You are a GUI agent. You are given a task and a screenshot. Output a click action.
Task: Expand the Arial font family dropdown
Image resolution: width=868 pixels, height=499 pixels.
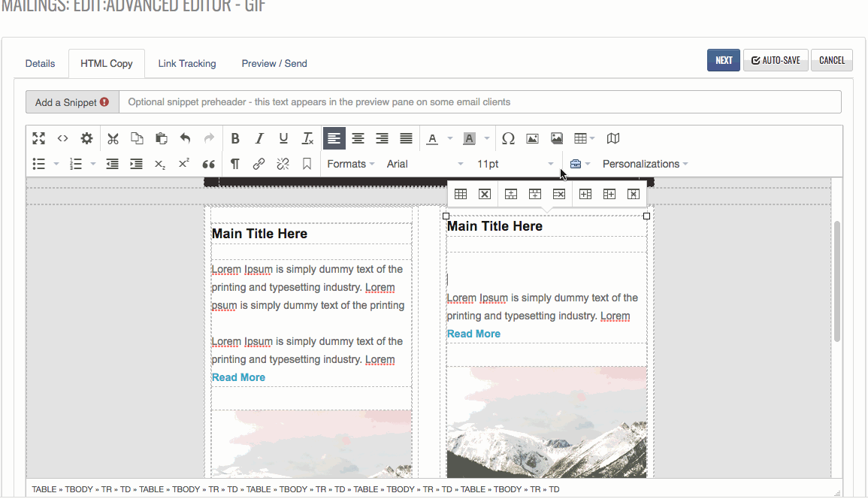(x=425, y=164)
